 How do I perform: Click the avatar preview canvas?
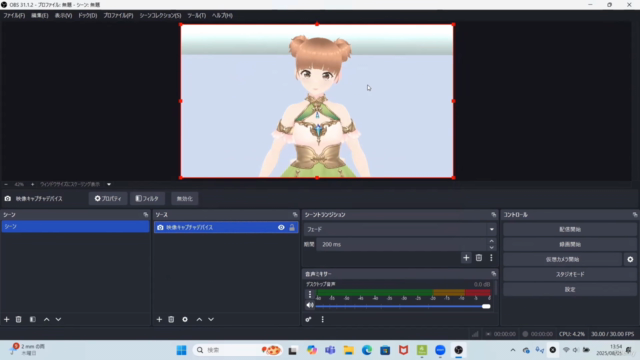[317, 101]
